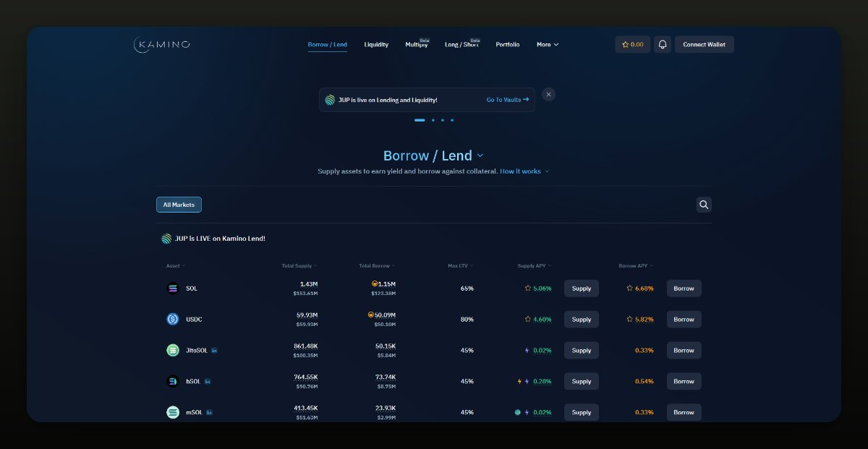
Task: Click the bSOL total borrow 73.74K
Action: coord(384,377)
